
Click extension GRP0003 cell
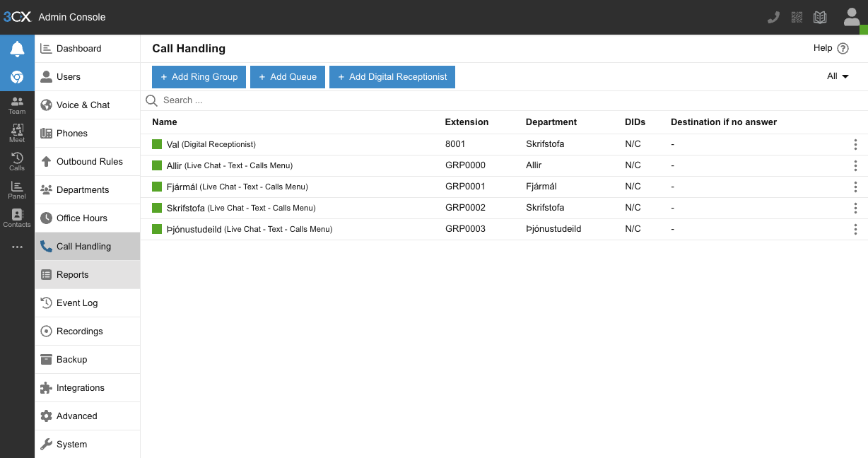coord(465,229)
